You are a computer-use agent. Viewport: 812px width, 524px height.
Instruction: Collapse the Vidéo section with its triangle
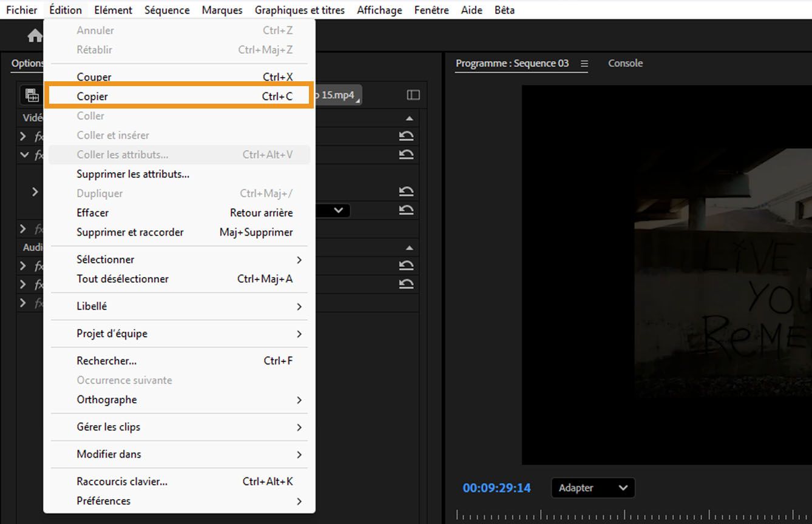click(x=409, y=118)
